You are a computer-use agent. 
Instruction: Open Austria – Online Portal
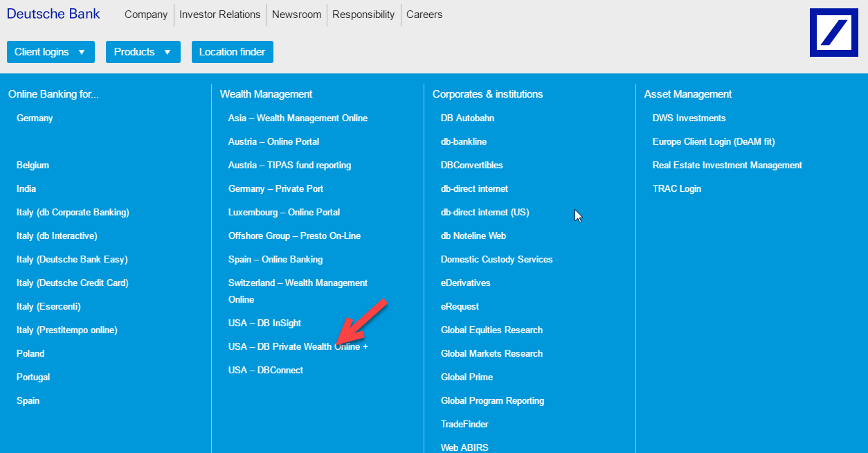[274, 141]
